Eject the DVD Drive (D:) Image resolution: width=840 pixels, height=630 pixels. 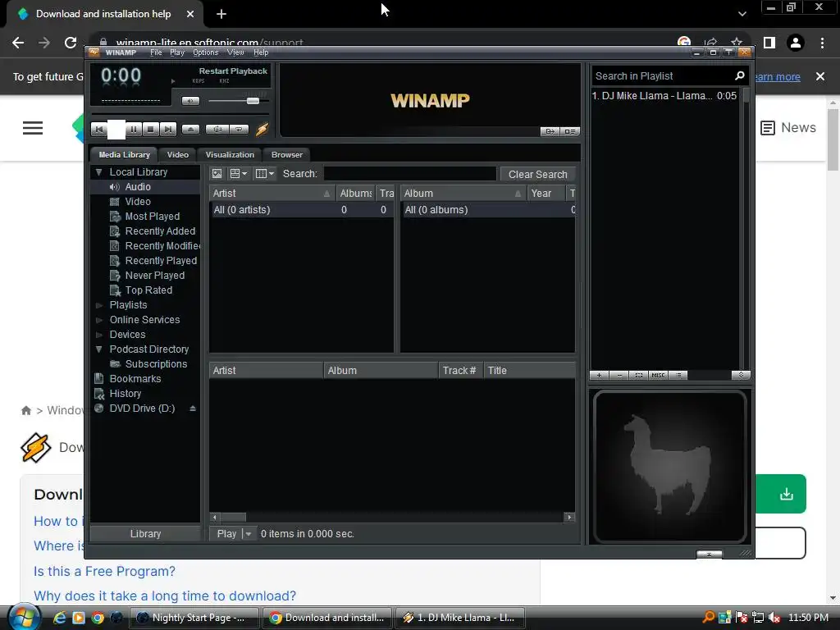coord(192,409)
